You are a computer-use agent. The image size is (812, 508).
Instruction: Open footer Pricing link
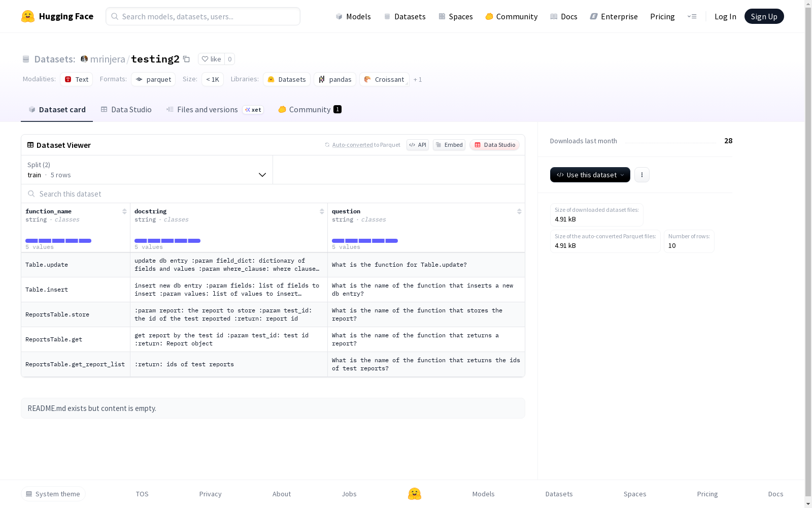pos(707,494)
